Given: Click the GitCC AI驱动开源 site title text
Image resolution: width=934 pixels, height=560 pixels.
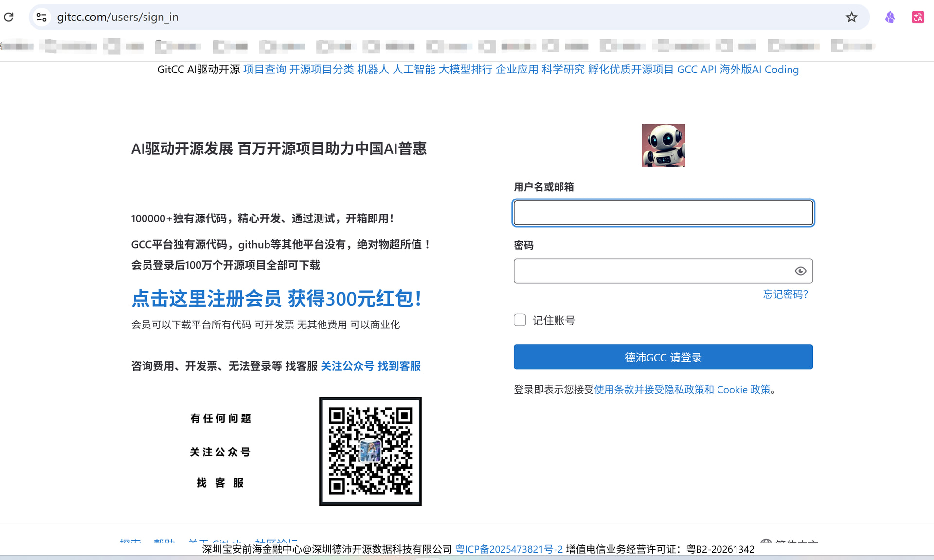Looking at the screenshot, I should coord(198,70).
